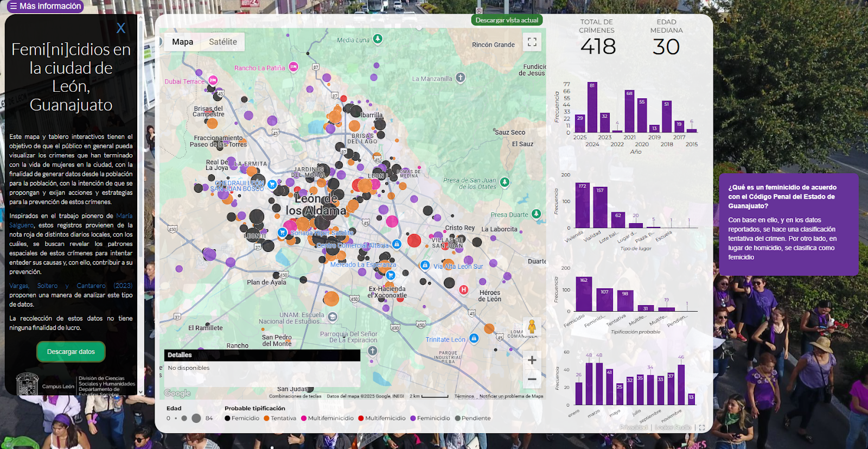Image resolution: width=868 pixels, height=449 pixels.
Task: Open Combinaciones de teclas on the map
Action: tap(295, 396)
